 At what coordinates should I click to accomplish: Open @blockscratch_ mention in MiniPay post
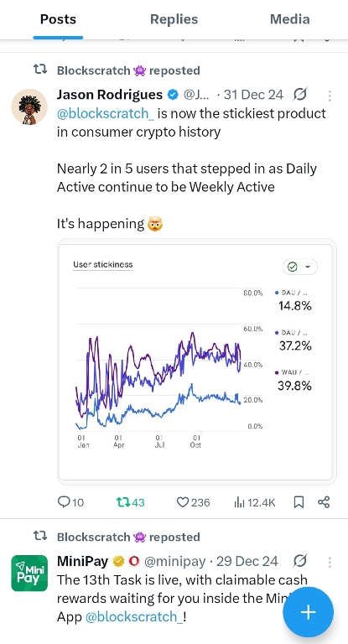pyautogui.click(x=134, y=616)
